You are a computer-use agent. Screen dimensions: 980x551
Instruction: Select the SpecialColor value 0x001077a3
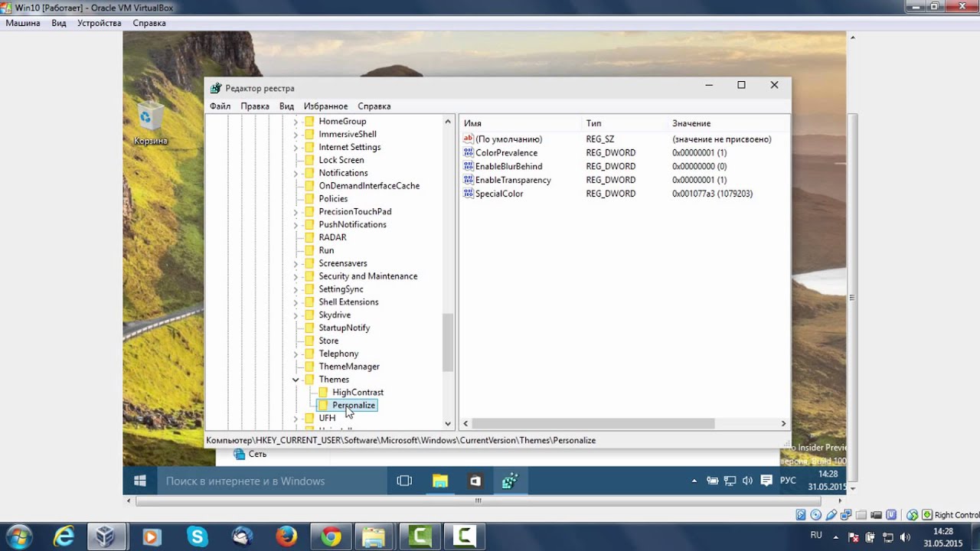(x=712, y=194)
